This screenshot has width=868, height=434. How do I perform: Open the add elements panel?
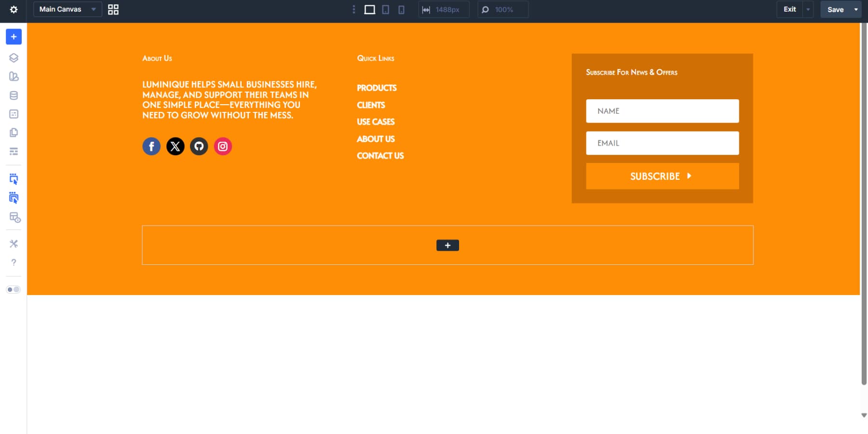pos(14,36)
